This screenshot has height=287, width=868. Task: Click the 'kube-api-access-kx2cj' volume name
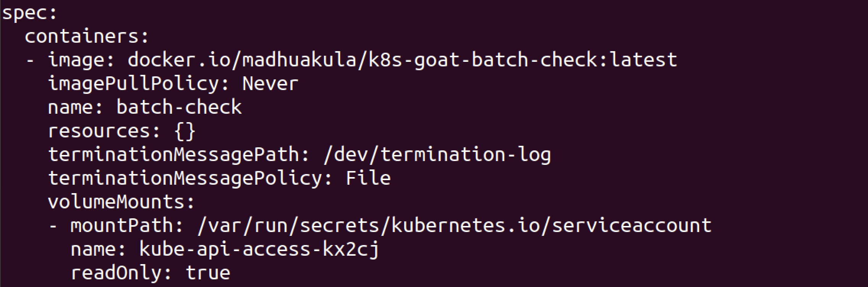pyautogui.click(x=259, y=249)
